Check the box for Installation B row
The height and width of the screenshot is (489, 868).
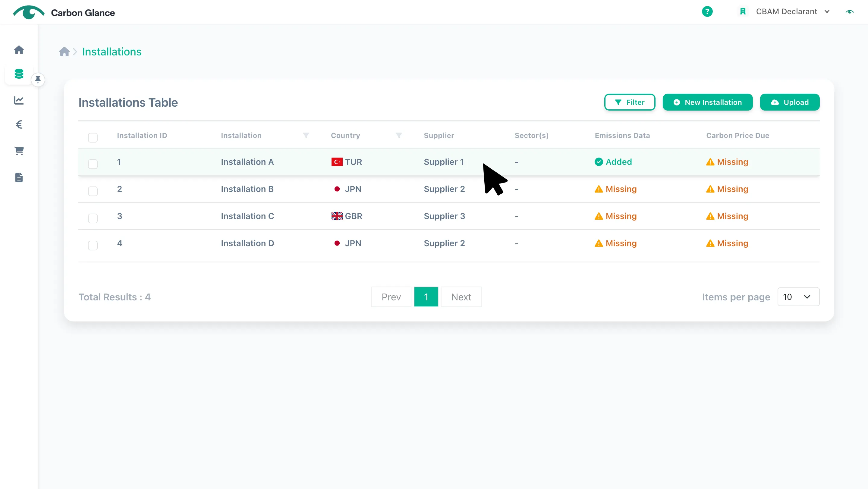coord(93,191)
